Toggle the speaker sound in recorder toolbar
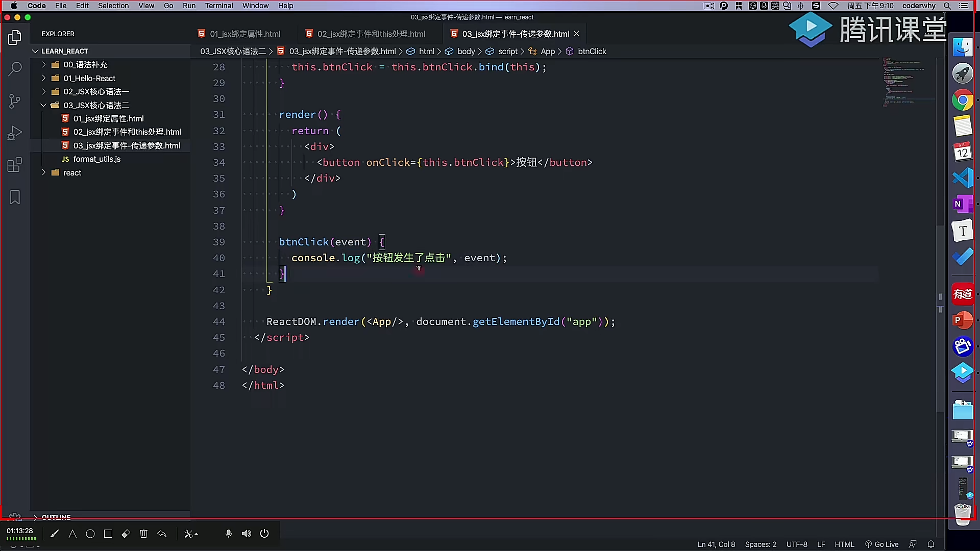980x551 pixels. tap(247, 534)
